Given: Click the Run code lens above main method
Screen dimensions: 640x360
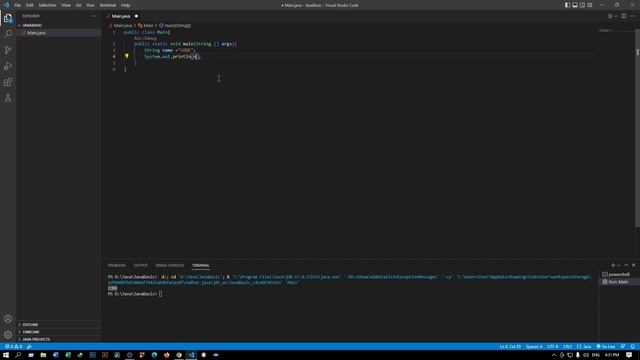Looking at the screenshot, I should point(138,38).
